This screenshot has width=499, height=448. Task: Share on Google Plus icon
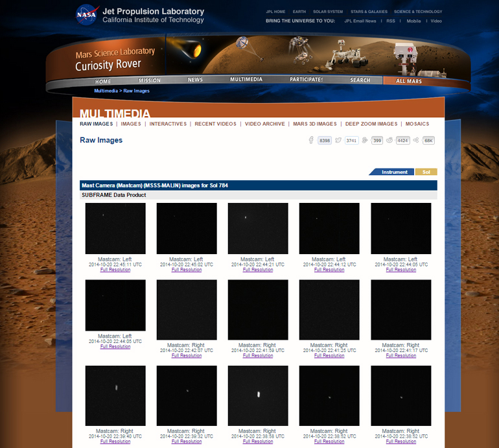(365, 140)
